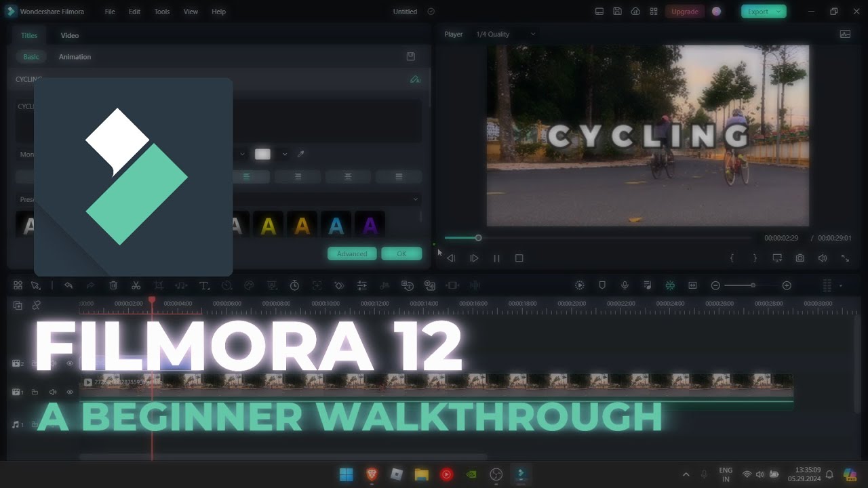Click the red playhead marker on ruler
Screen dimensions: 868x488
coord(152,300)
